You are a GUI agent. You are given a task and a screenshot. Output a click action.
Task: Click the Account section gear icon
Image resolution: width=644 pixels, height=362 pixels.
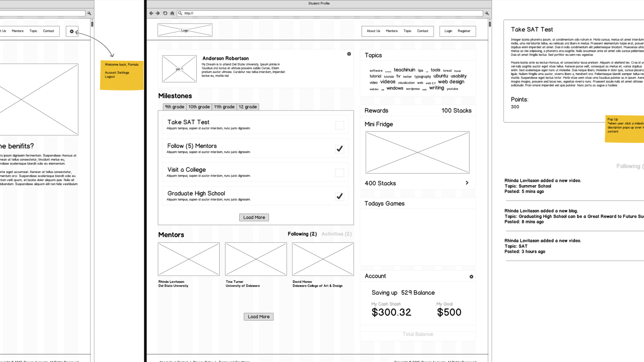coord(471,277)
